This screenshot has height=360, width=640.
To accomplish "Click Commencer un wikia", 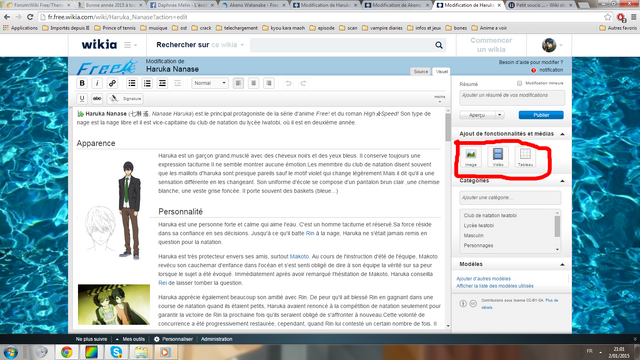I will (491, 45).
